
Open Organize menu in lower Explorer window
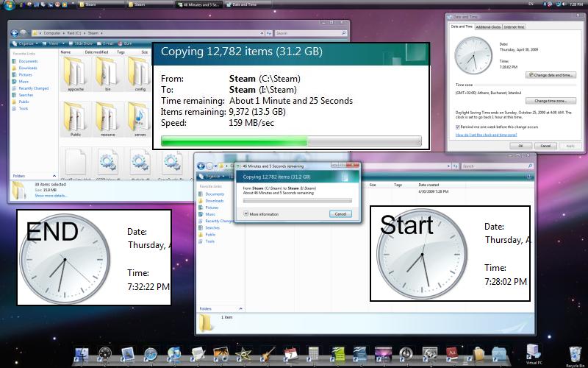coord(212,176)
